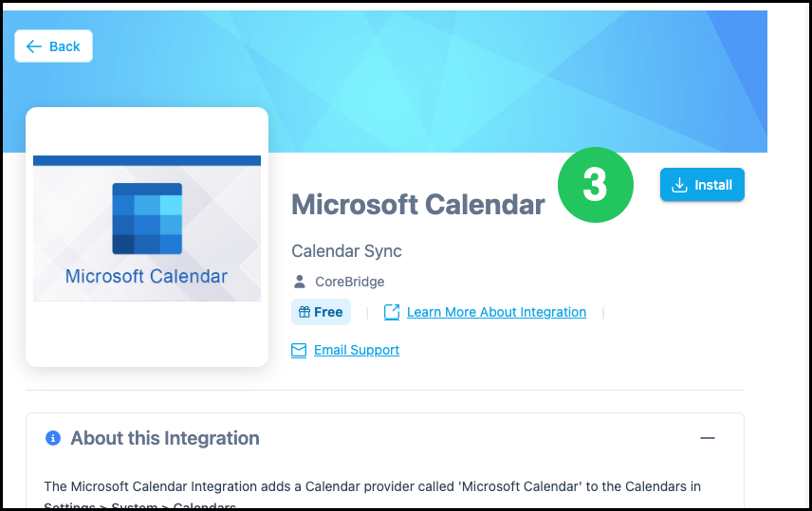This screenshot has height=511, width=812.
Task: Install the Microsoft Calendar integration
Action: pos(702,185)
